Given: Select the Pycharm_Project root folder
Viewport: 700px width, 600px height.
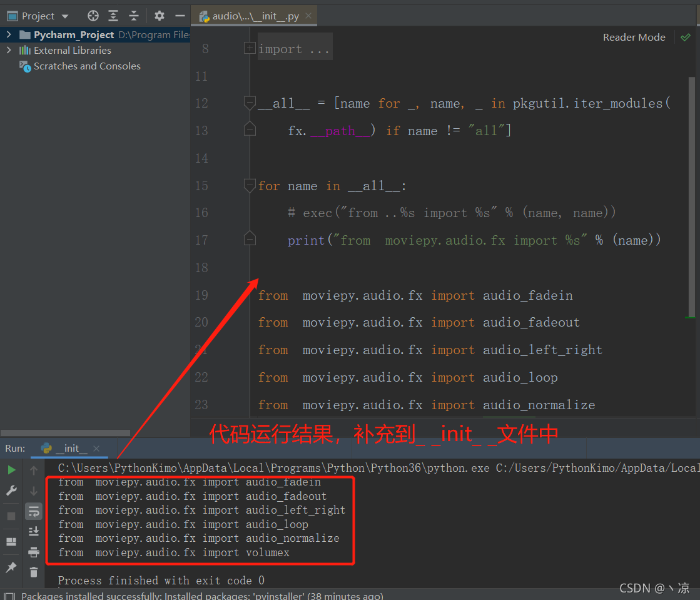Looking at the screenshot, I should point(74,35).
